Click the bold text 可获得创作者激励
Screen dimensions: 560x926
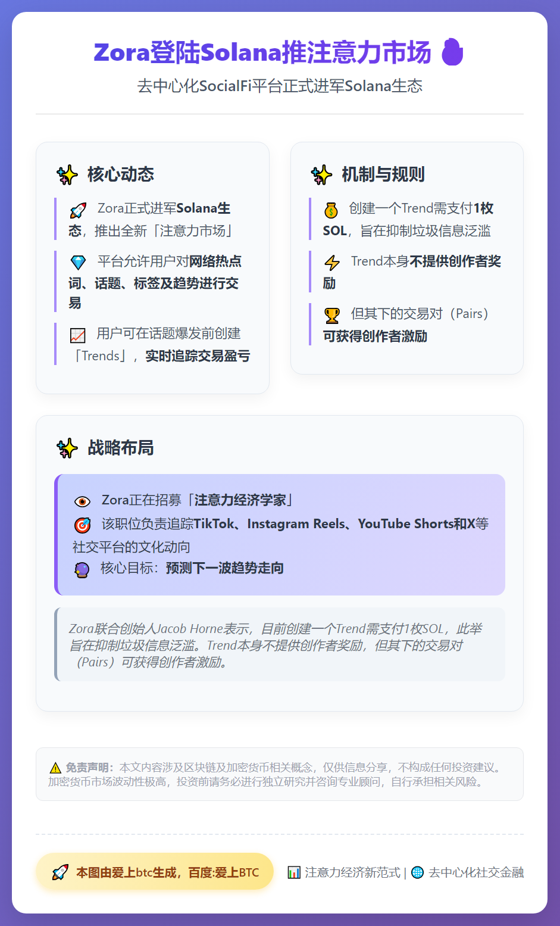click(x=375, y=336)
